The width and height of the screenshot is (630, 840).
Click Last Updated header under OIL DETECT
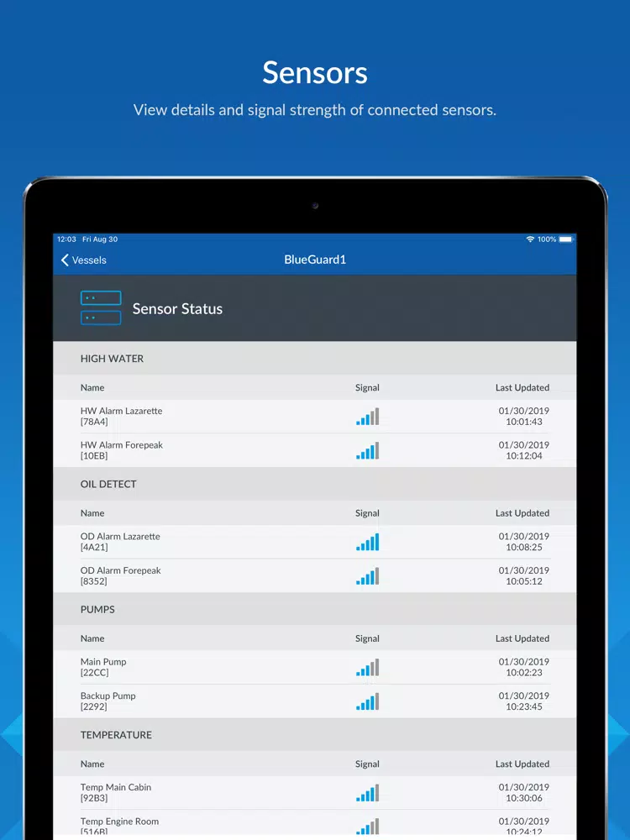(x=522, y=512)
